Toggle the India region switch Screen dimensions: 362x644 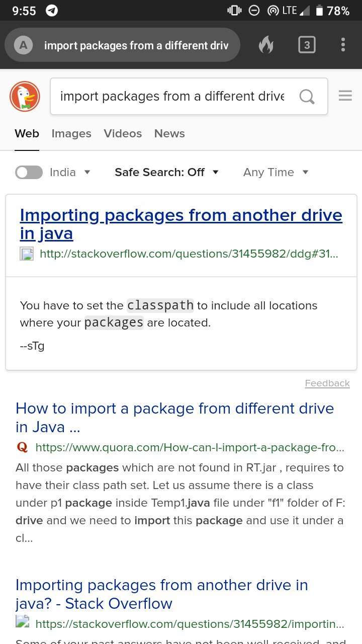(x=29, y=173)
